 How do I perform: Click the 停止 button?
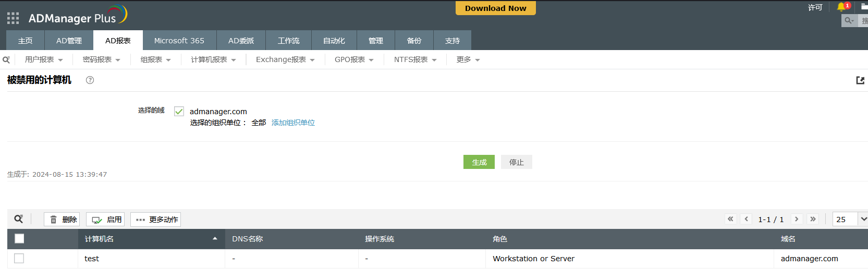click(517, 162)
